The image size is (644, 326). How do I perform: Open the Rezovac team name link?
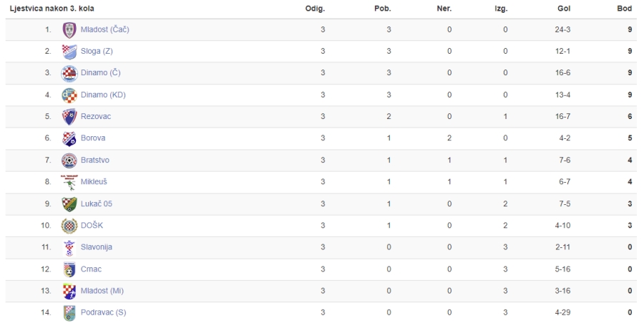click(x=96, y=116)
